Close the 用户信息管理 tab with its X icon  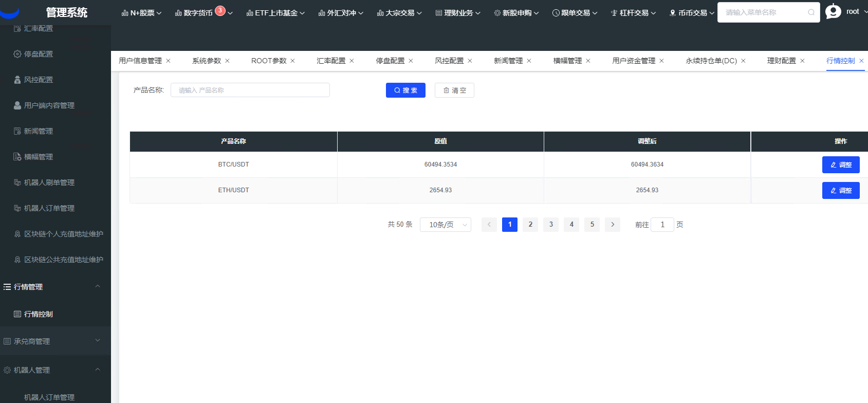pos(168,61)
